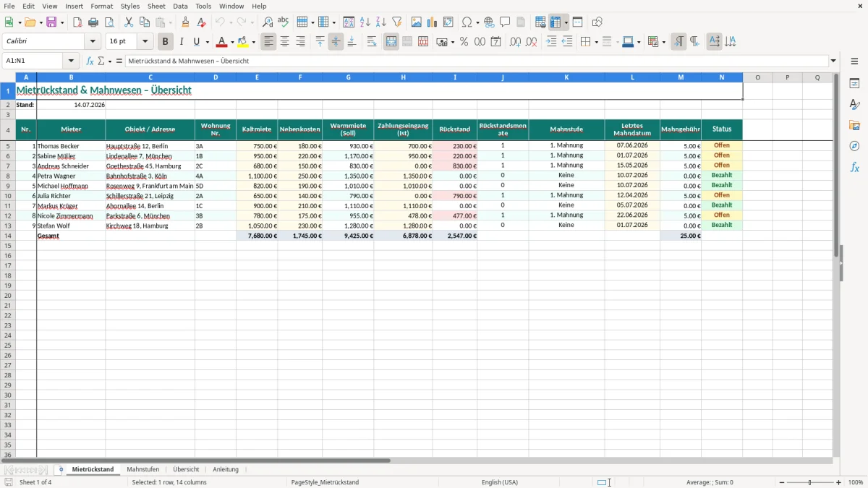
Task: Insert a comment
Action: (505, 22)
